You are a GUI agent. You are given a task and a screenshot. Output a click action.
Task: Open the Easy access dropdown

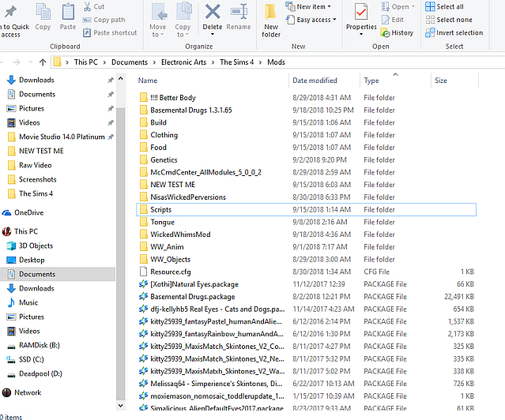tap(311, 20)
